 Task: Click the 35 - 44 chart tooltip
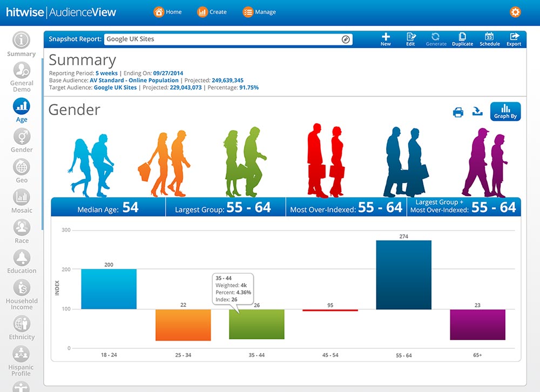233,289
